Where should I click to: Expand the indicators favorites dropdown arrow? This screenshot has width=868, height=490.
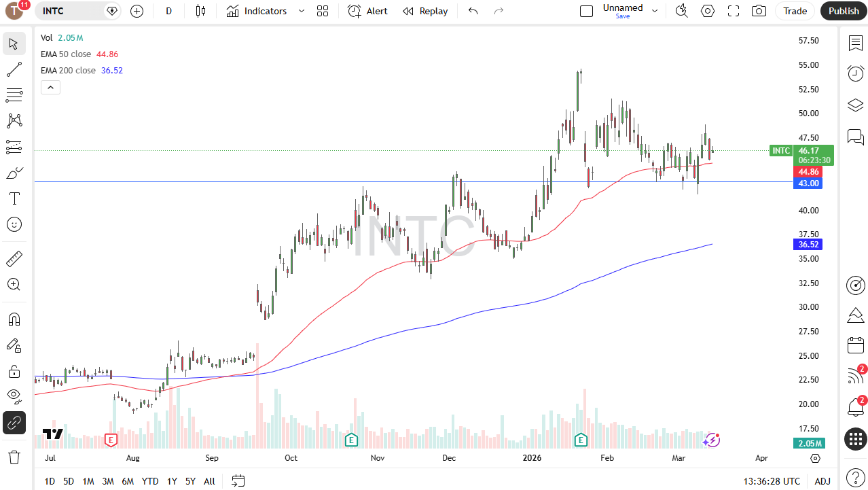(x=302, y=11)
